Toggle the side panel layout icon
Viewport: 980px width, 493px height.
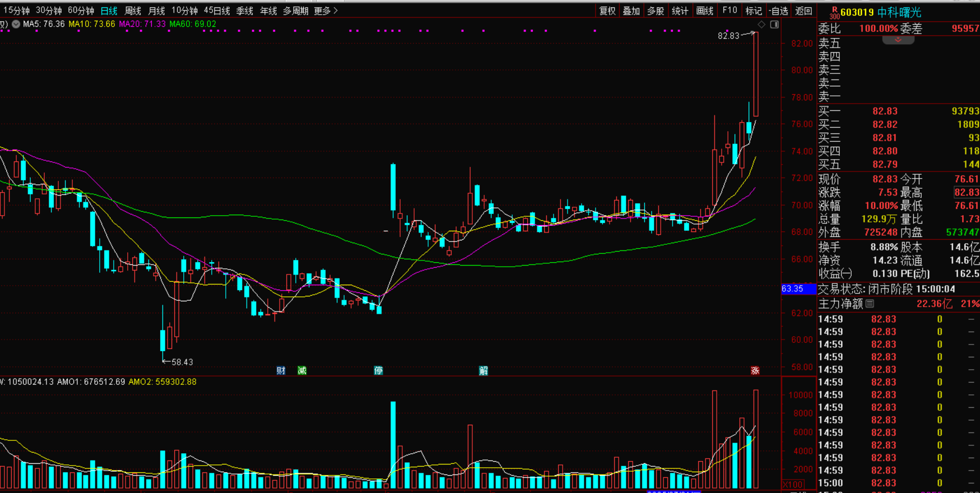point(774,24)
